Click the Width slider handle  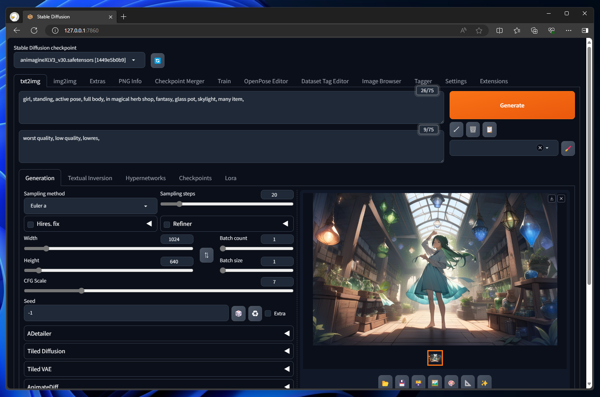click(x=46, y=248)
